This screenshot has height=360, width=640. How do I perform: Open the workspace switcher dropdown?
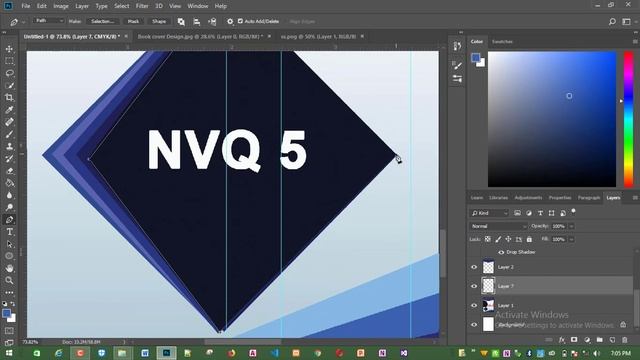tap(627, 22)
